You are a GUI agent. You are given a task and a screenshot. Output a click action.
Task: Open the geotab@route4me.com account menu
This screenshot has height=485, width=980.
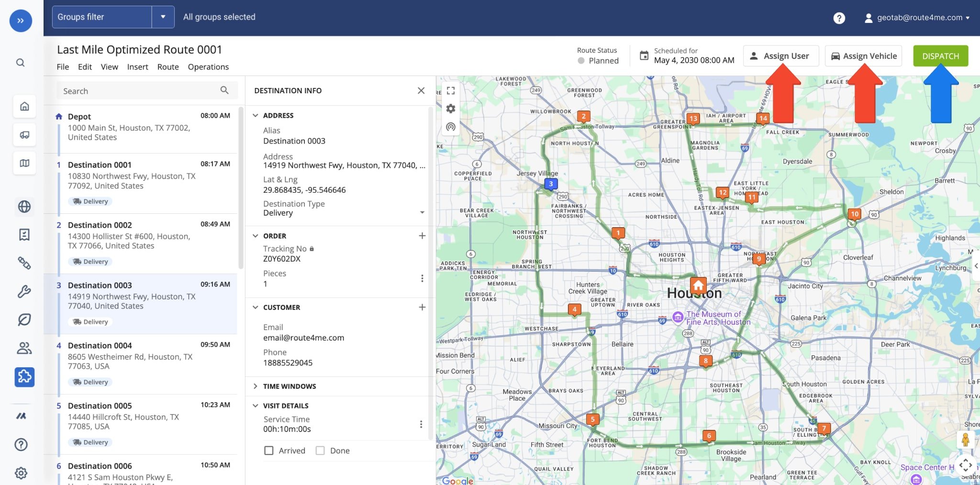(917, 18)
